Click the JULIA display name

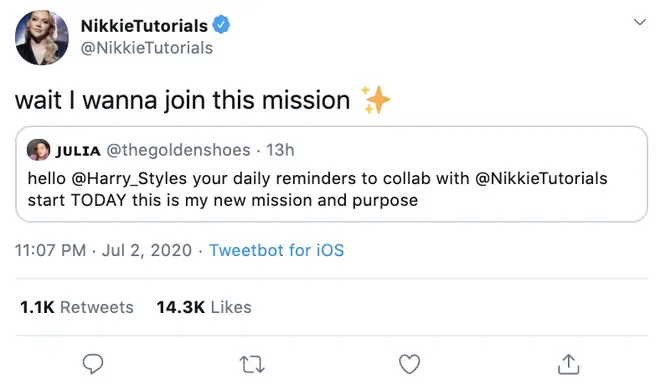78,151
